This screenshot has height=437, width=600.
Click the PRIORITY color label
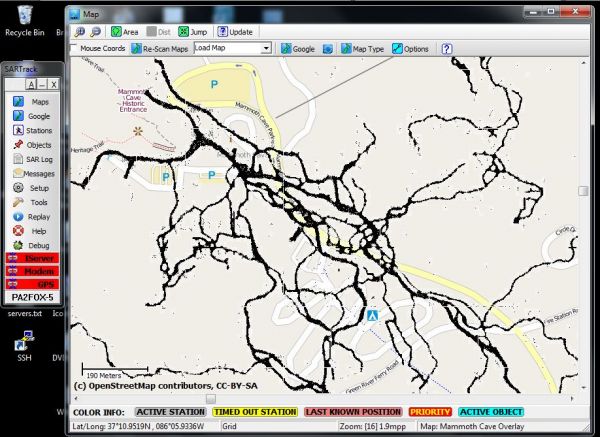coord(430,412)
